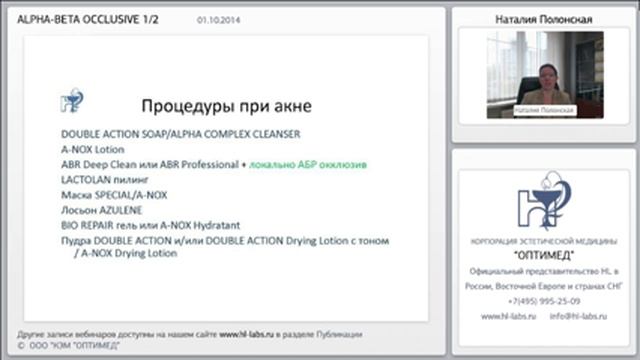Click the phone number +7(495) 995-25-09
This screenshot has height=360, width=640.
pyautogui.click(x=544, y=301)
